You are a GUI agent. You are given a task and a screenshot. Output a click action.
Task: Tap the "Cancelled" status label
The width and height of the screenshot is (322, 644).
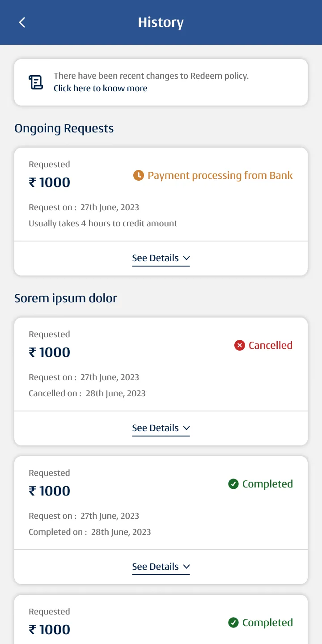tap(270, 345)
